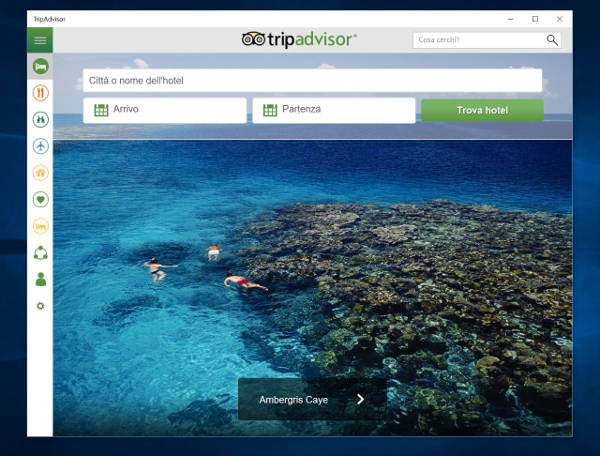Click the tripadvisor logo in header

(299, 39)
